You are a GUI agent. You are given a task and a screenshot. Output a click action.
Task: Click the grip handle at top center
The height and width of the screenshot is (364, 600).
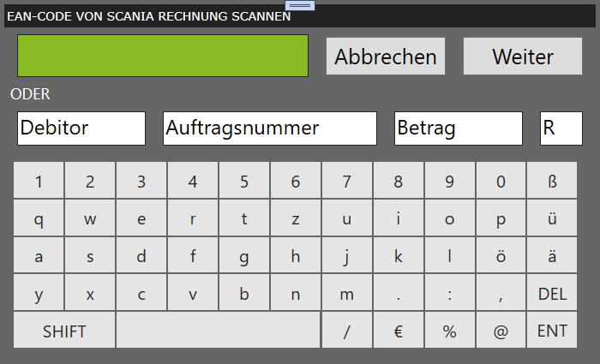pos(300,5)
